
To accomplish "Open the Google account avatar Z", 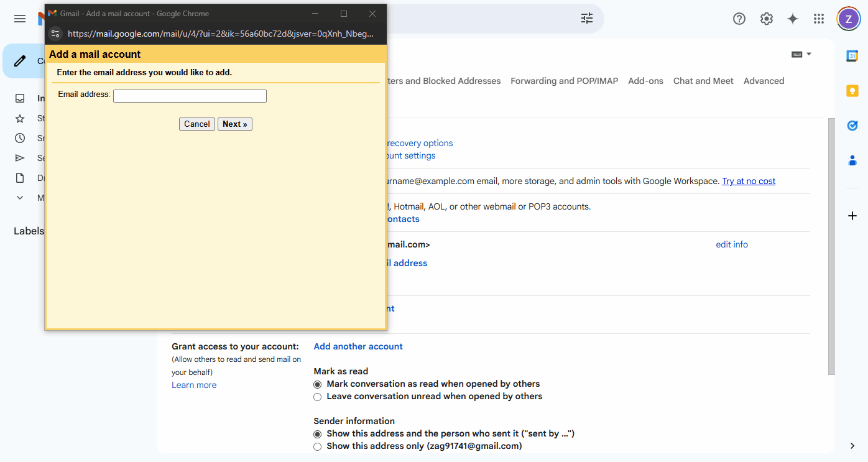I will coord(849,19).
